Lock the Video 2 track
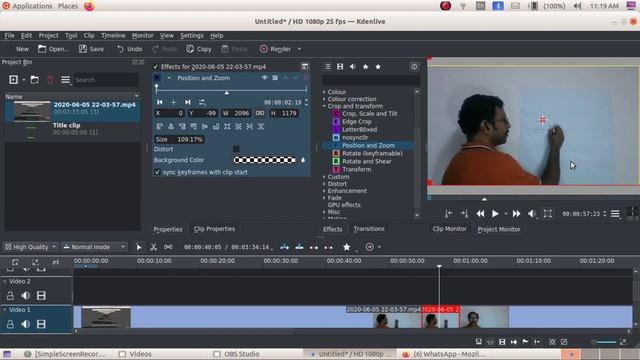This screenshot has width=640, height=360. tap(10, 296)
